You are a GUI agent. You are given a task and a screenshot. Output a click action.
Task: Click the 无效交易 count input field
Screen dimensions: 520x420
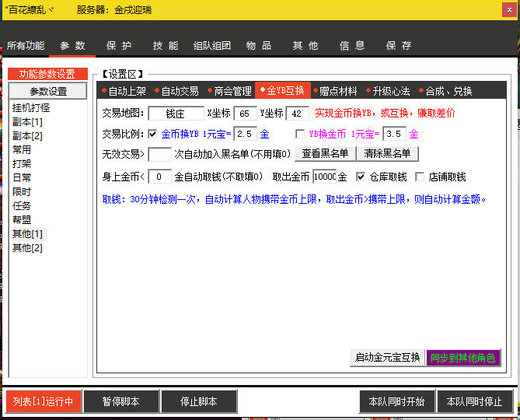[159, 154]
